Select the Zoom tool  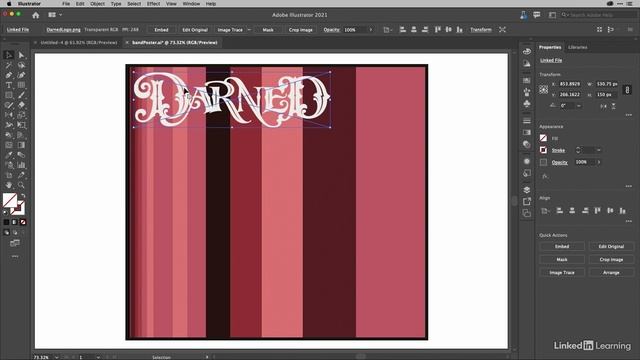click(x=21, y=185)
